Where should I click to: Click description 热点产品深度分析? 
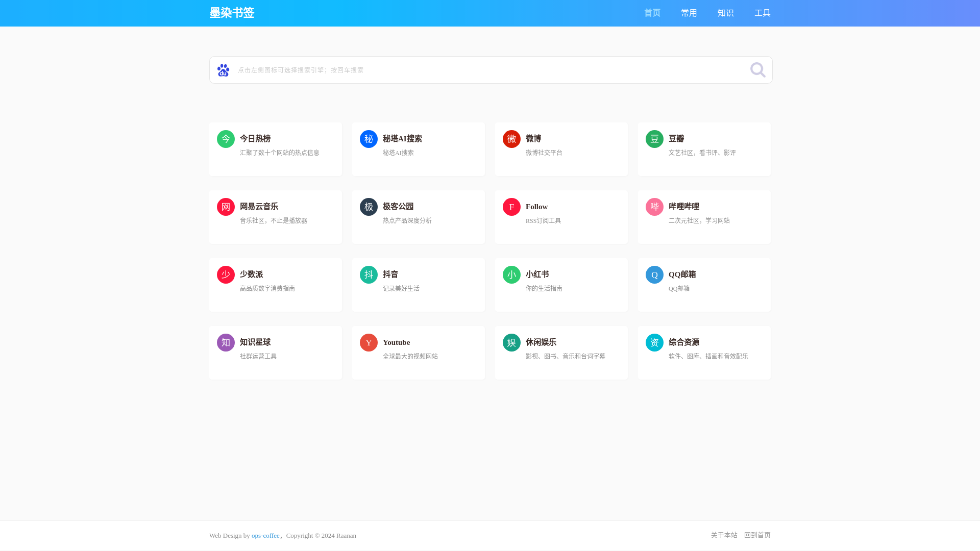[x=407, y=220]
